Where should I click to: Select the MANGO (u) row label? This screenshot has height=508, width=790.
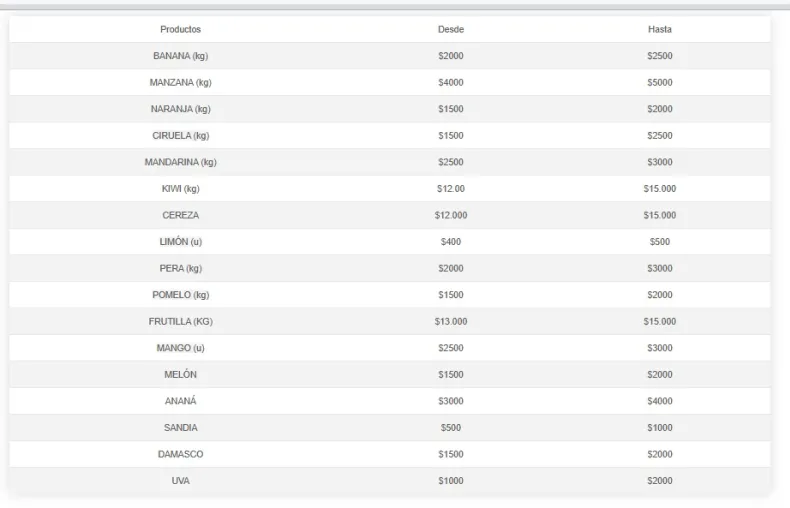coord(180,348)
